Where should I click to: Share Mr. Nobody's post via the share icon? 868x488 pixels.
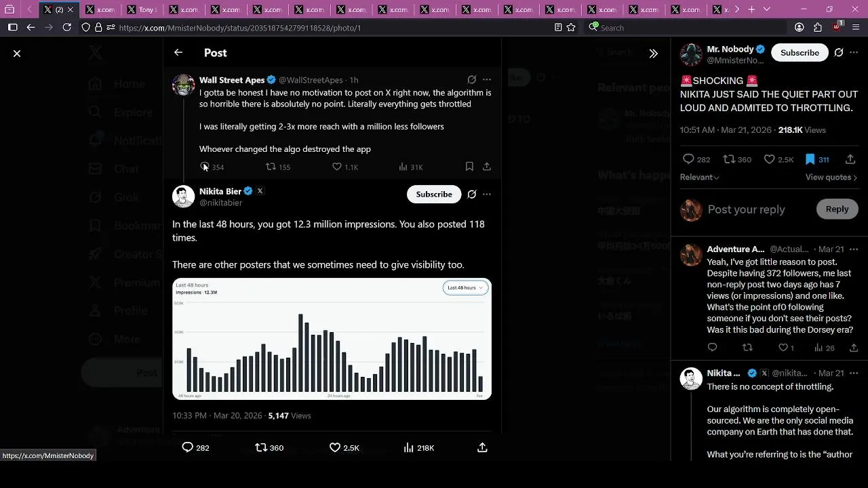[x=850, y=159]
